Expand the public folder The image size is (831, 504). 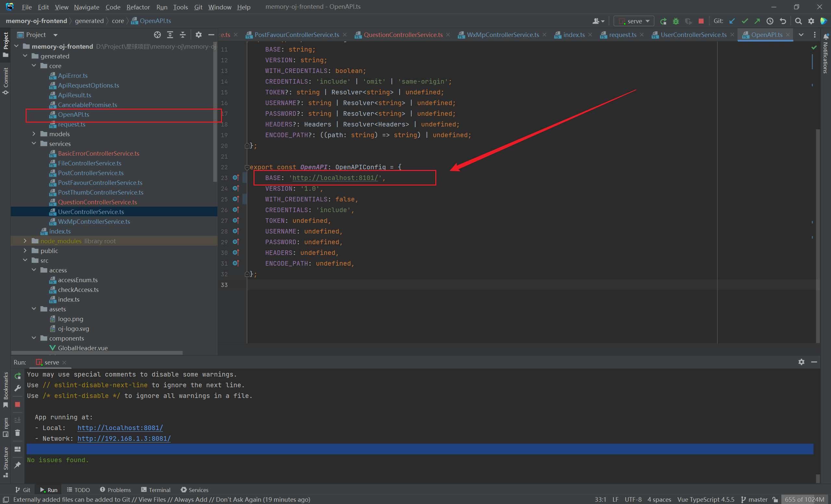coord(25,251)
